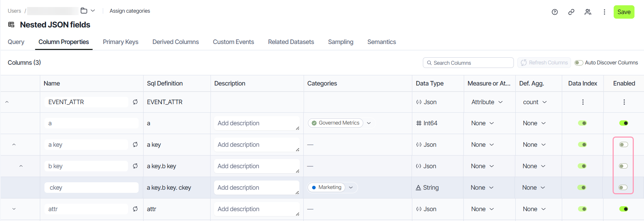This screenshot has height=221, width=644.
Task: Collapse the a key row
Action: (14, 145)
